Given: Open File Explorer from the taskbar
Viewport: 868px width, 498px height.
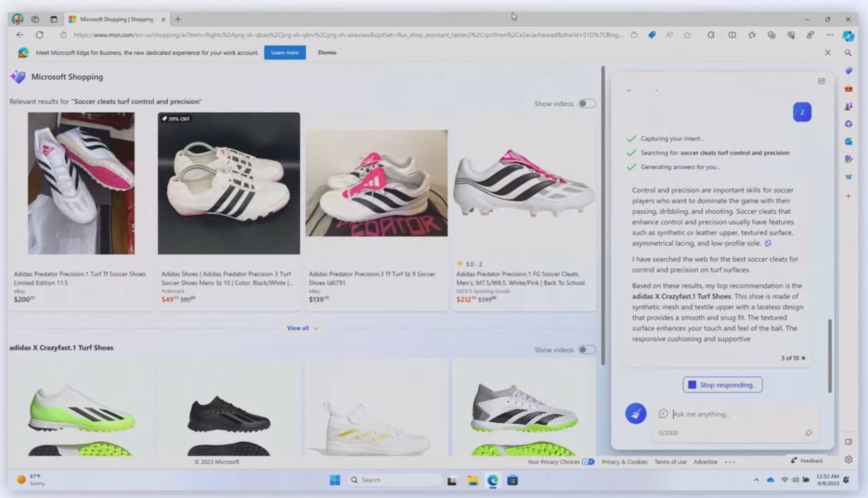Looking at the screenshot, I should (473, 480).
